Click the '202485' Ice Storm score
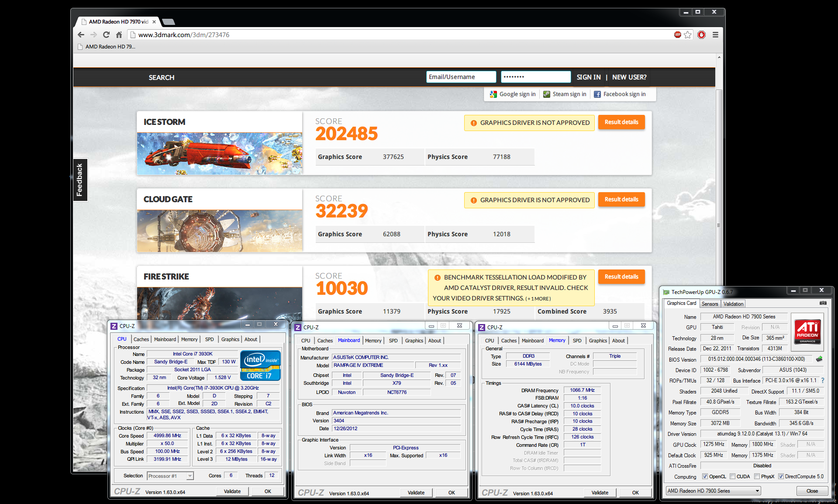 tap(347, 134)
